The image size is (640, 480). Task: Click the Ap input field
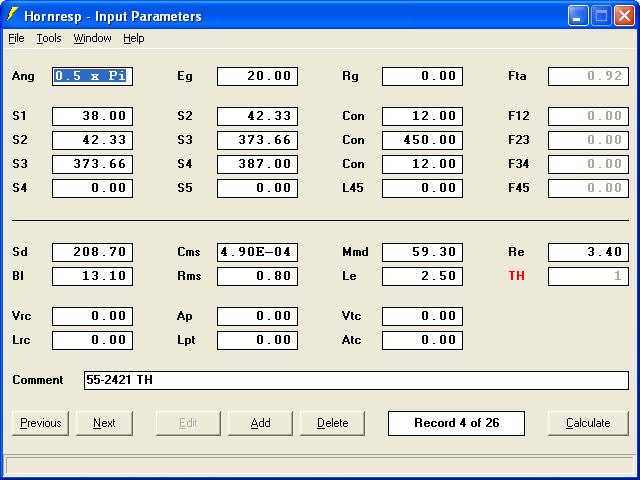(258, 316)
